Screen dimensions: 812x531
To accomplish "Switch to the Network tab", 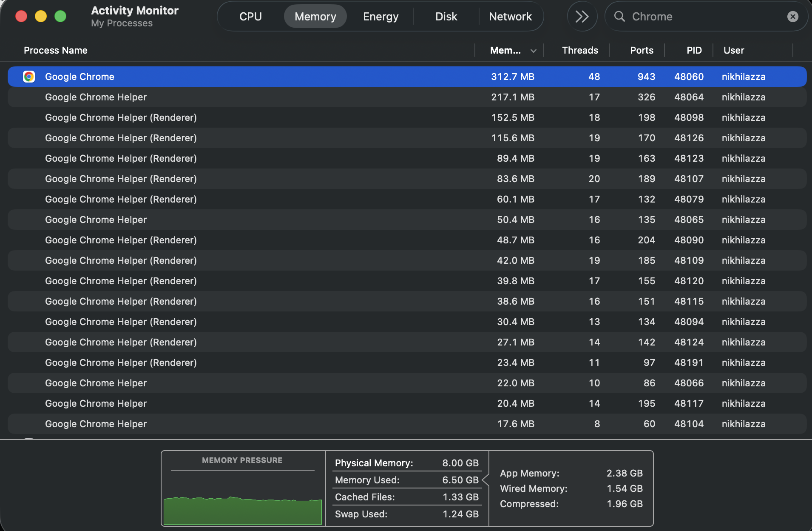I will pyautogui.click(x=510, y=16).
